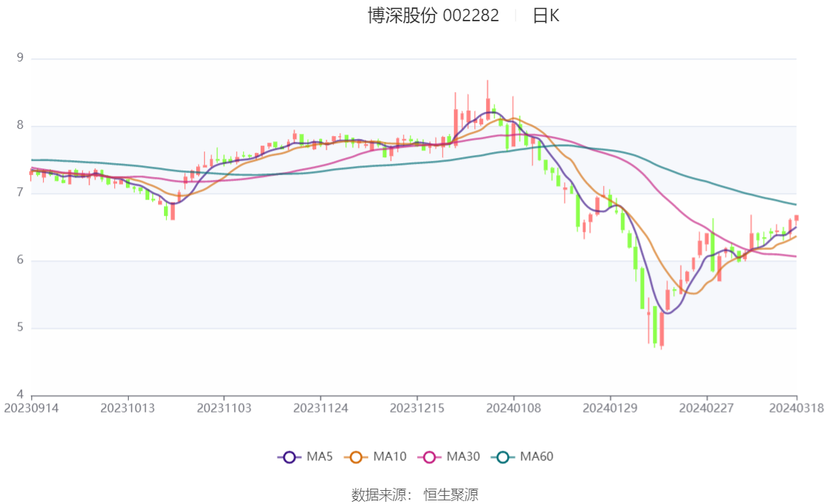Viewport: 830px width, 504px height.
Task: Click the x-axis date label 20240108
Action: click(514, 408)
